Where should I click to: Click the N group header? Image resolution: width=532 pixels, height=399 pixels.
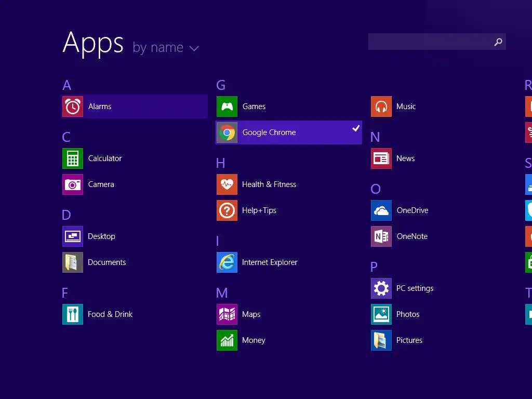tap(375, 137)
